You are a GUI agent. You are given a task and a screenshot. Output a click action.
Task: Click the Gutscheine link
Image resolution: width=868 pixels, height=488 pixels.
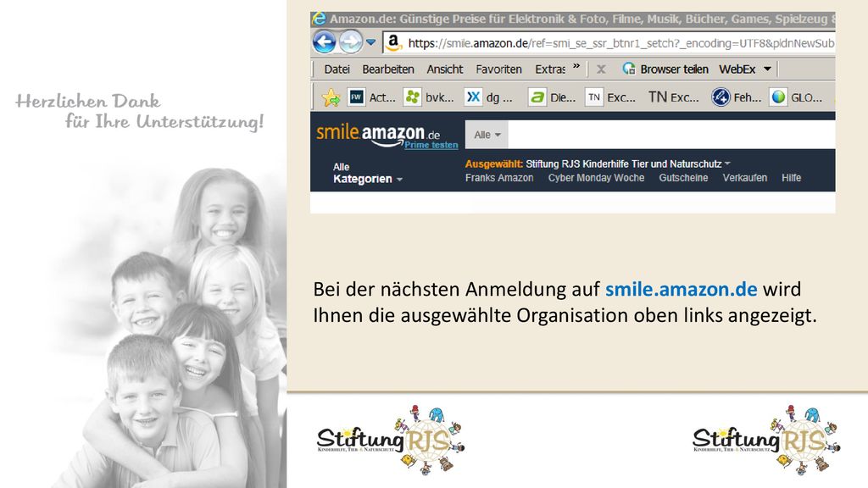click(x=683, y=178)
